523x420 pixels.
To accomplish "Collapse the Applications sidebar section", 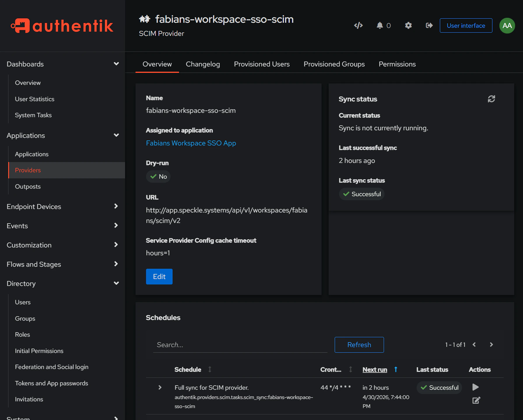I will coord(116,135).
